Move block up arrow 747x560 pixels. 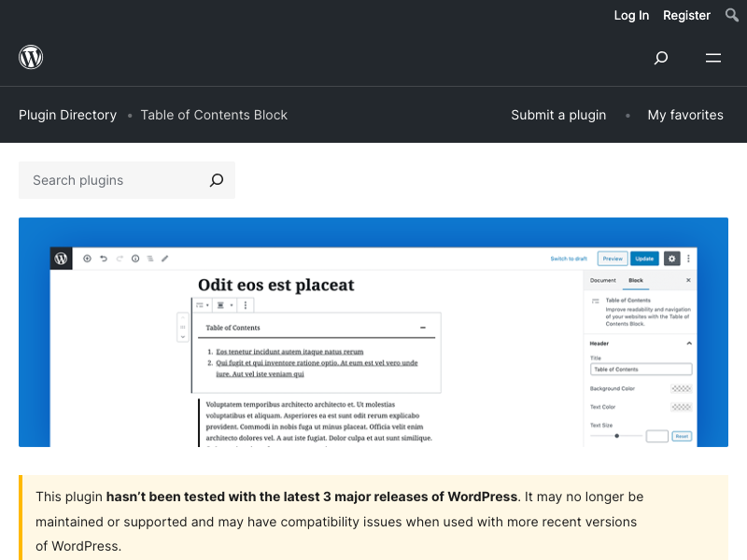pos(182,317)
